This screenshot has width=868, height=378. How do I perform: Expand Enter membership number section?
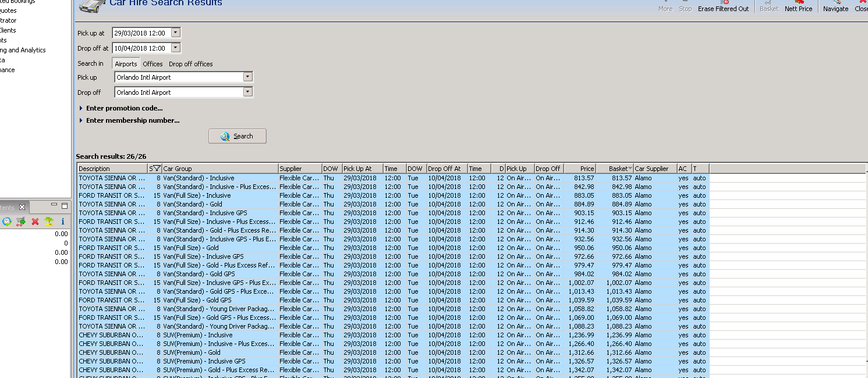pos(129,120)
